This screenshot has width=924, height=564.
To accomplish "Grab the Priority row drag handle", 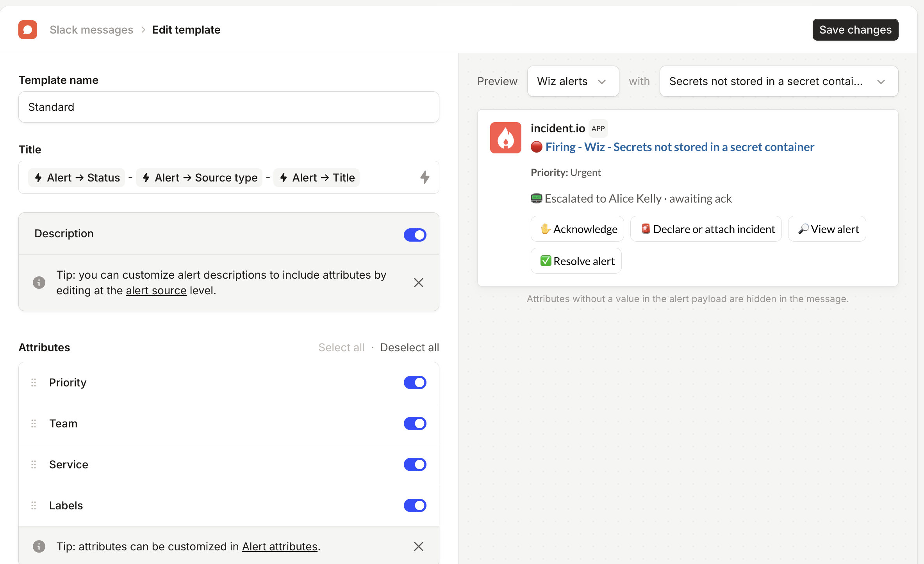I will [34, 383].
